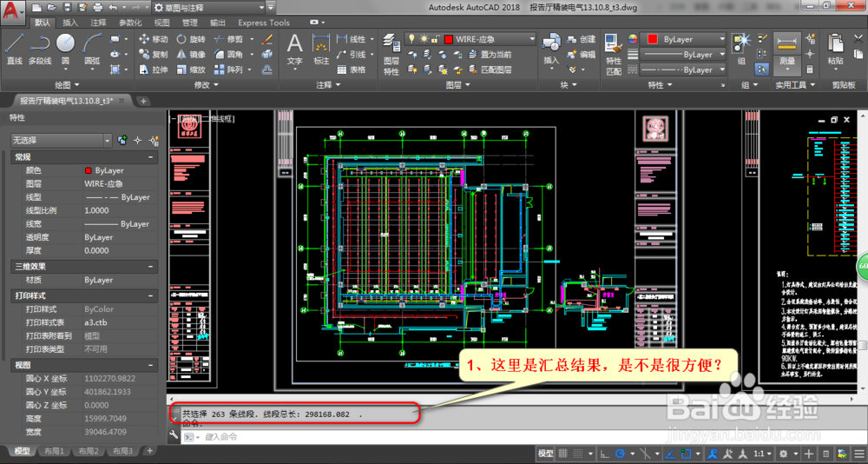Screen dimensions: 868x464
Task: Click the 模型 status bar button
Action: point(545,454)
